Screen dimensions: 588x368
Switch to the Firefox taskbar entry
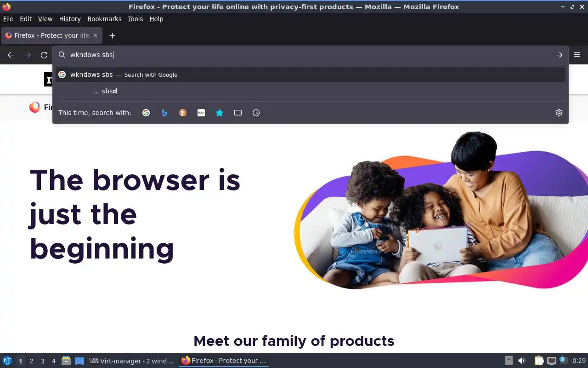[224, 361]
